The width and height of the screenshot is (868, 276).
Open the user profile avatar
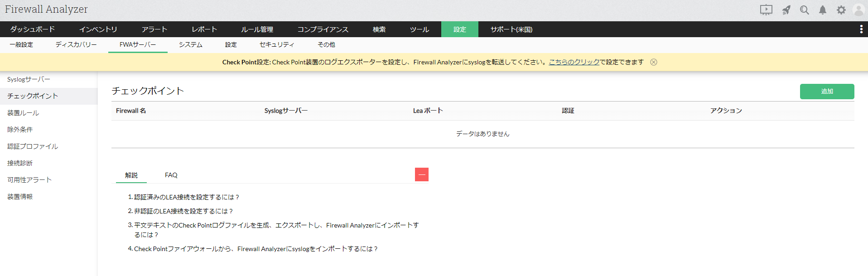[858, 10]
